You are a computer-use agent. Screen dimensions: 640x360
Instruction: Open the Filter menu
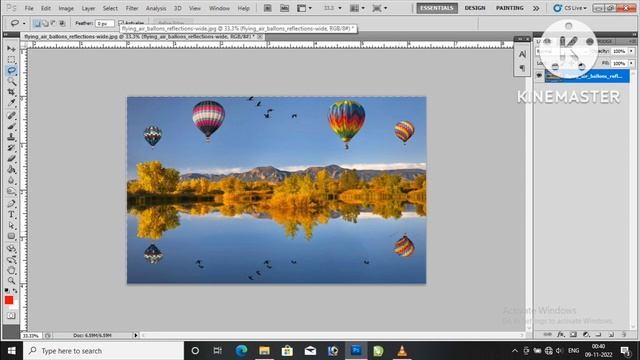point(131,8)
